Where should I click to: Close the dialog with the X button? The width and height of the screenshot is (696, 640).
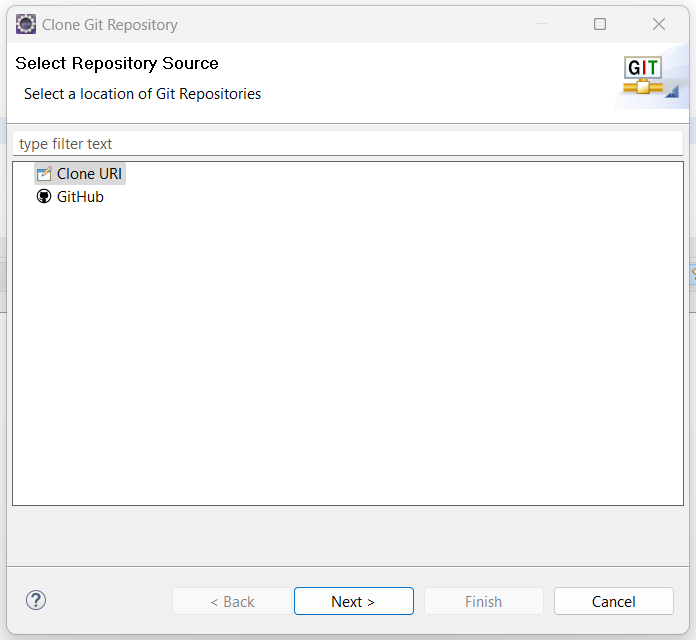659,24
